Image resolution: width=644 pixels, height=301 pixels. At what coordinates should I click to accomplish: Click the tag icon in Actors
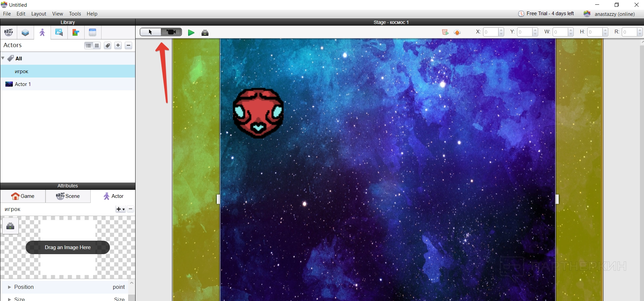(108, 46)
